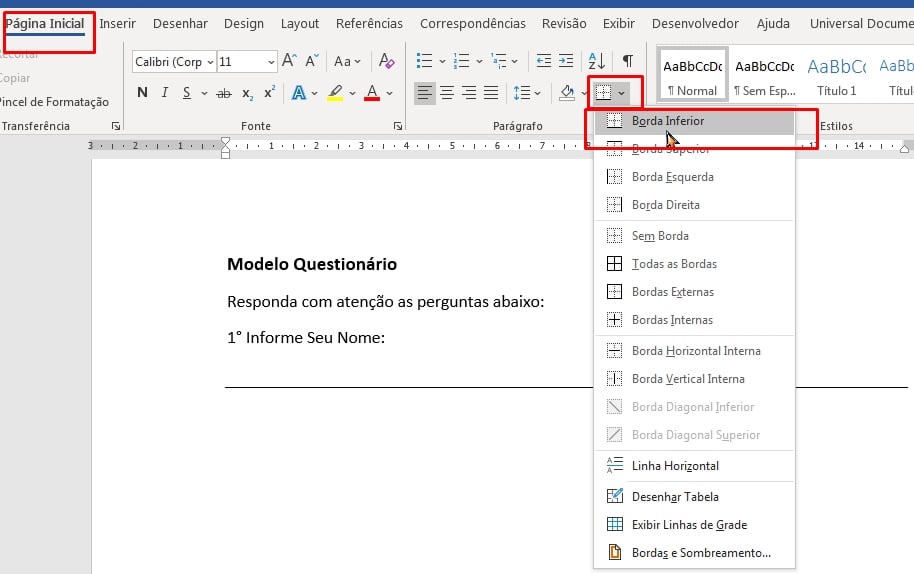Decrease paragraph indent
914x574 pixels.
point(544,61)
